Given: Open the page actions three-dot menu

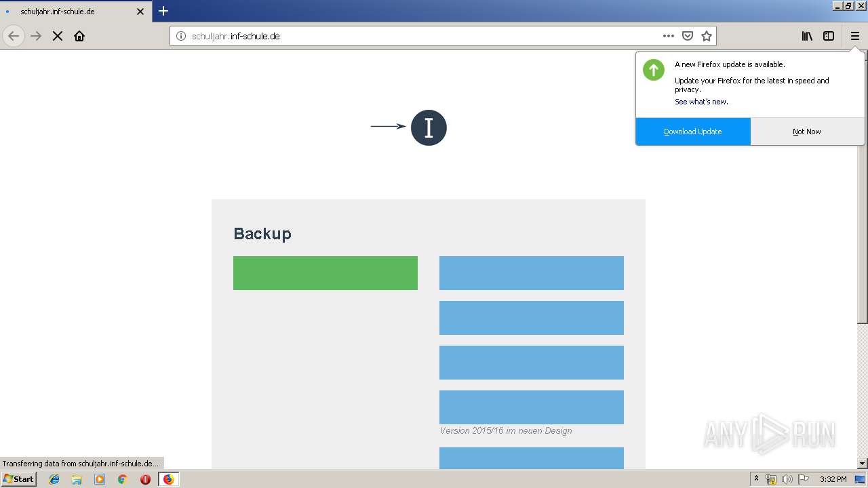Looking at the screenshot, I should pos(669,36).
